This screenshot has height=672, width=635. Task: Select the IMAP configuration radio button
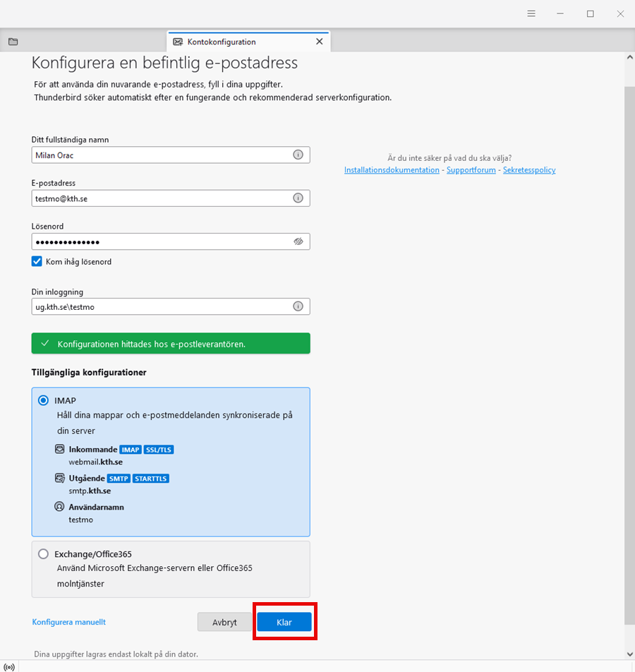point(44,400)
